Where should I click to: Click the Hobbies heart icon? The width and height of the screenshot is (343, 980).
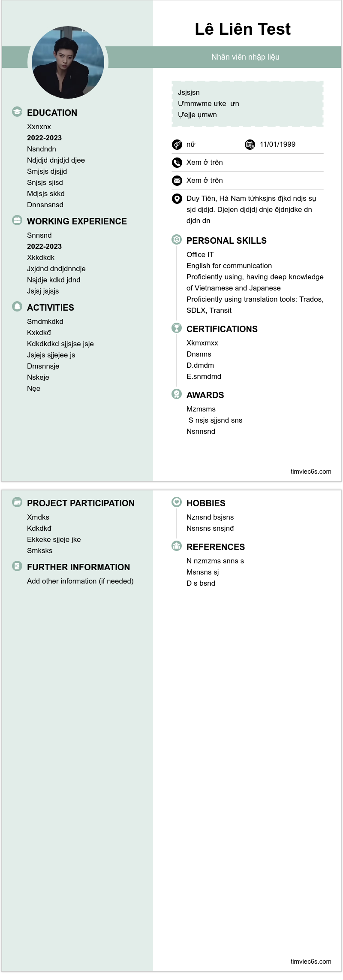tap(177, 502)
